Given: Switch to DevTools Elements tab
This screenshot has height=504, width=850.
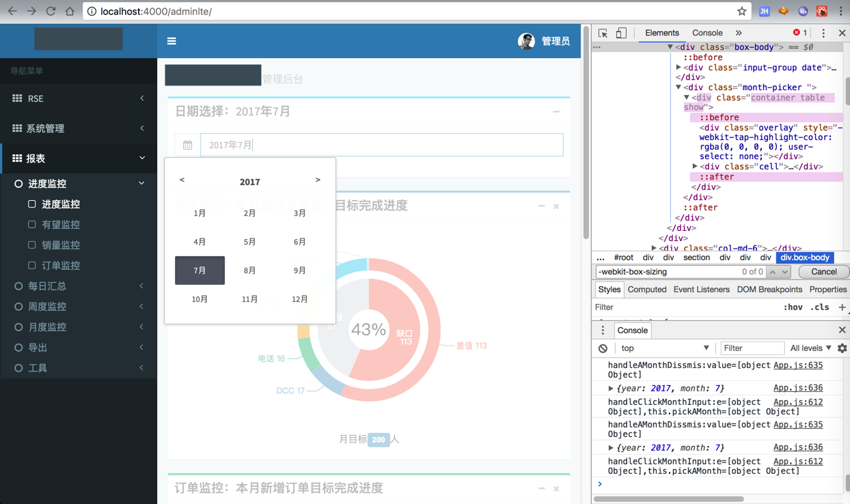Looking at the screenshot, I should pos(661,33).
